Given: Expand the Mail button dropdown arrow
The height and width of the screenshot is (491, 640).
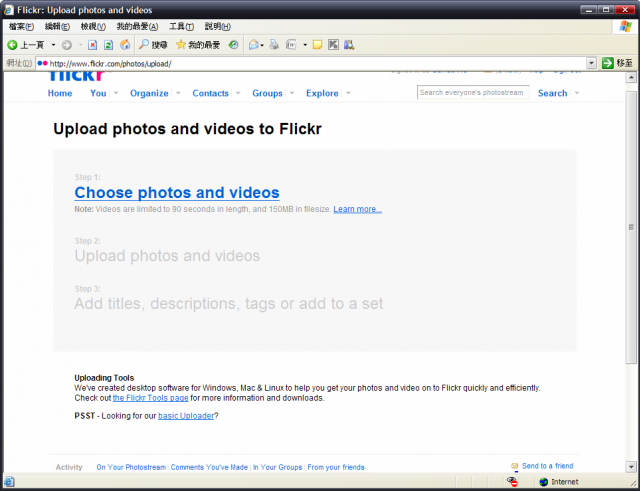Looking at the screenshot, I should point(262,45).
